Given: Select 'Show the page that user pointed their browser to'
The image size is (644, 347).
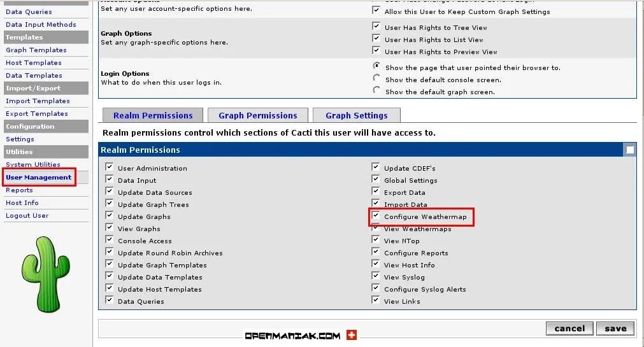Looking at the screenshot, I should tap(376, 66).
